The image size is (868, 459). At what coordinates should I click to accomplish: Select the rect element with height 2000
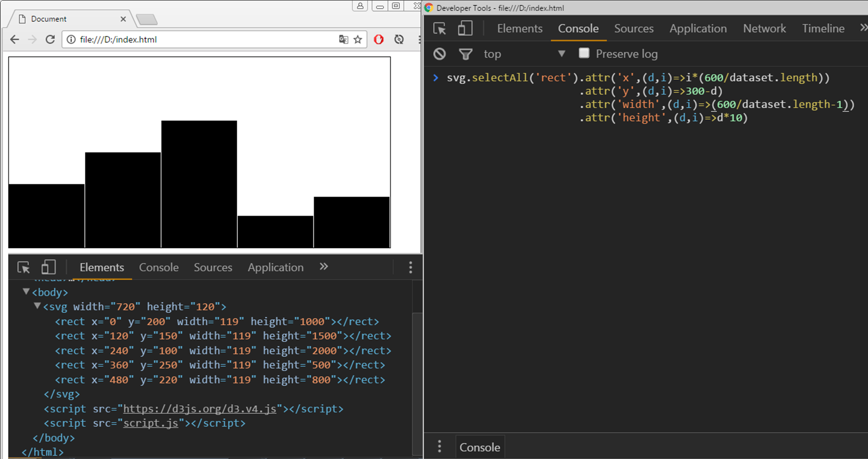(223, 350)
